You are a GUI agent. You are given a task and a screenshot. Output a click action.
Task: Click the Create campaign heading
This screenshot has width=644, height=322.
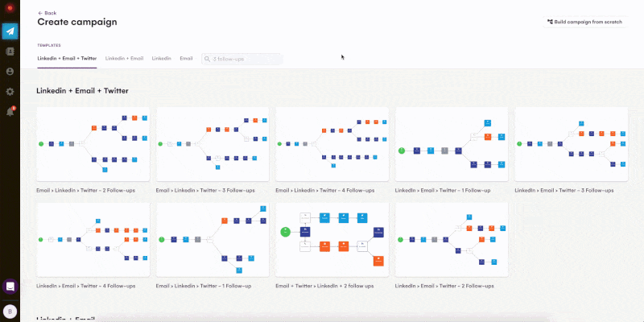(77, 23)
